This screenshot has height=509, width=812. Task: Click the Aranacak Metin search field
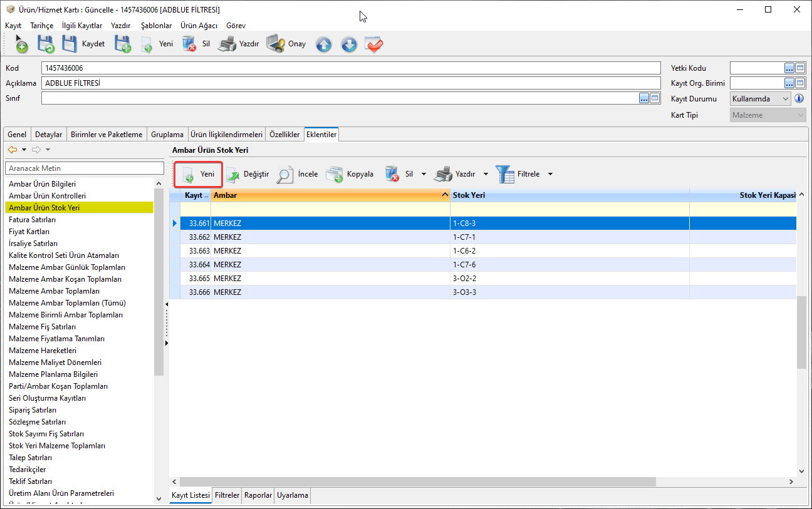(x=84, y=168)
